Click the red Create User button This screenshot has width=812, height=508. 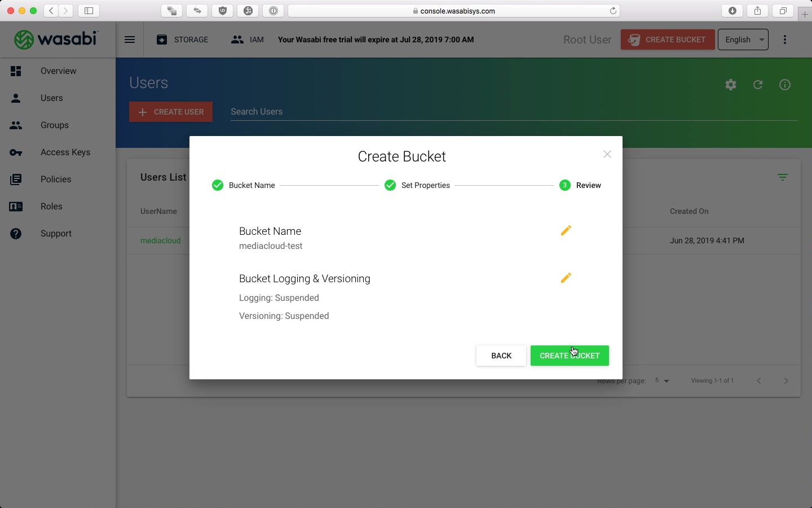point(171,112)
